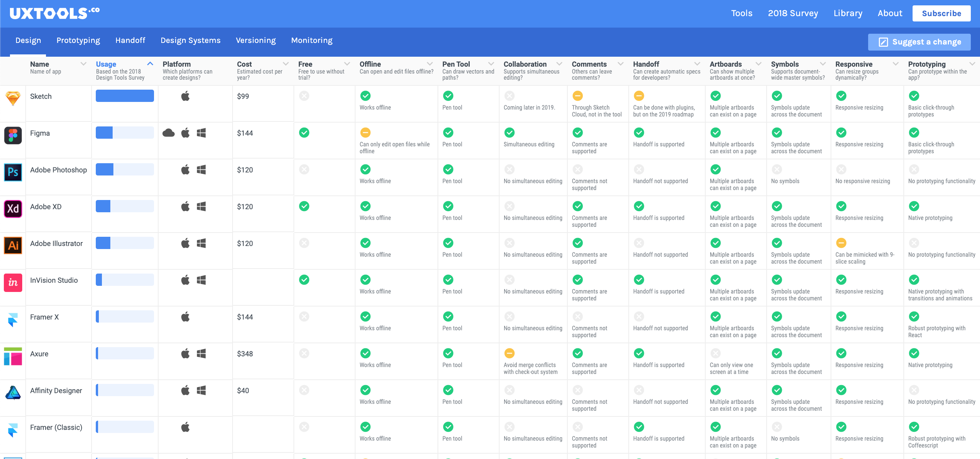Click the green Free checkmark for Figma
Image resolution: width=980 pixels, height=459 pixels.
coord(304,133)
